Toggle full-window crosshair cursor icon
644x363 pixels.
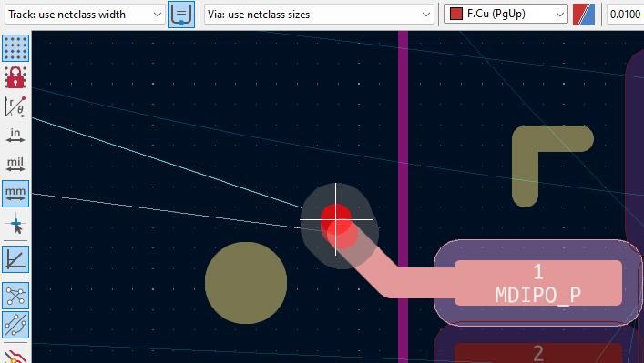click(15, 224)
